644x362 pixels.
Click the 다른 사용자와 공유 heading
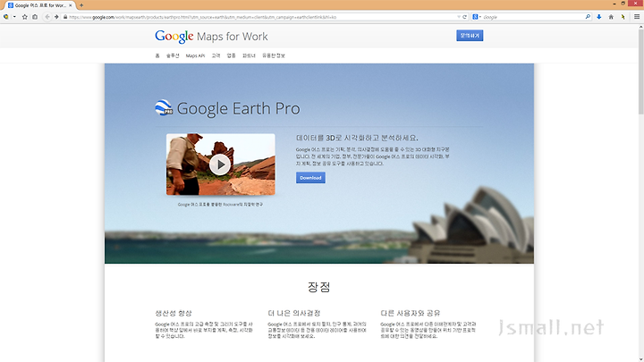click(x=411, y=313)
